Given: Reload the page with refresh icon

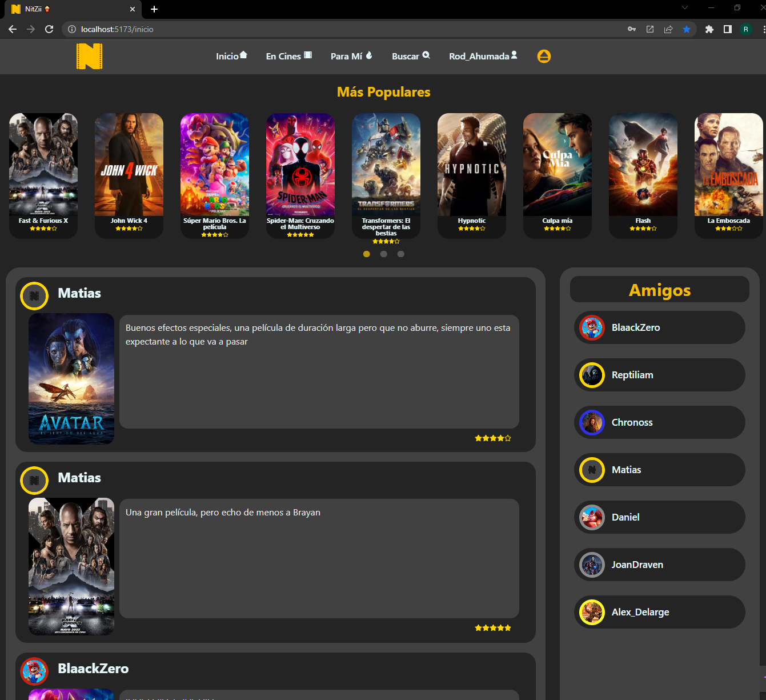Looking at the screenshot, I should pos(49,29).
